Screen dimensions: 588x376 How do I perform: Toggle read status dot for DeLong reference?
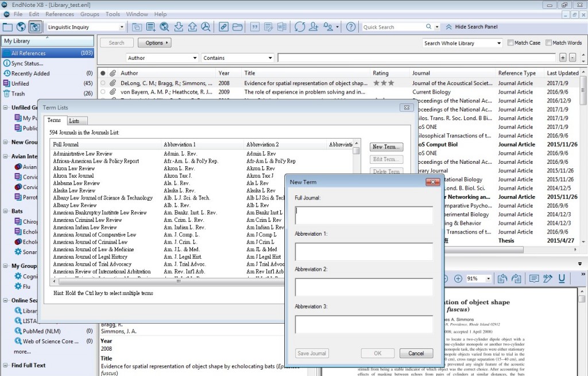pyautogui.click(x=103, y=83)
